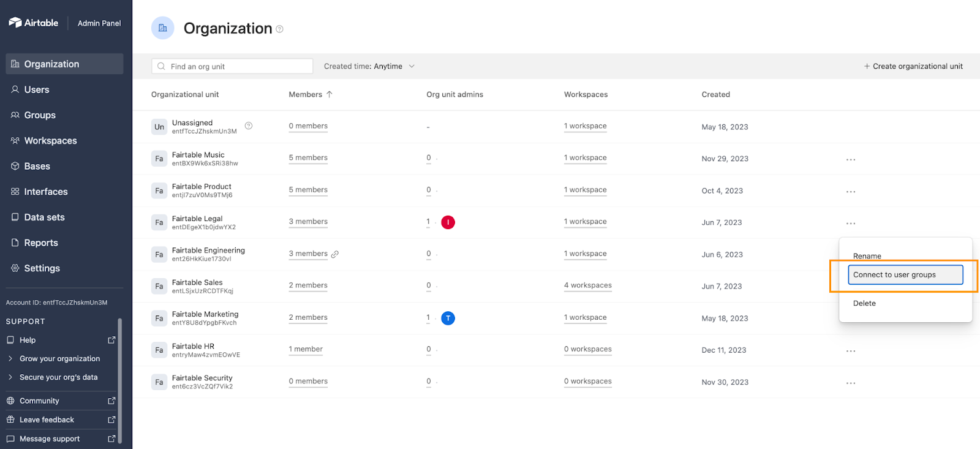The height and width of the screenshot is (449, 980).
Task: Click the external link icon next to Community
Action: tap(111, 401)
